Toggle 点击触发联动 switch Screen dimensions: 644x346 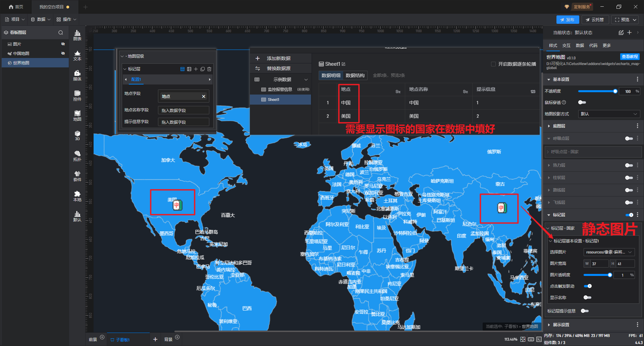pos(588,286)
